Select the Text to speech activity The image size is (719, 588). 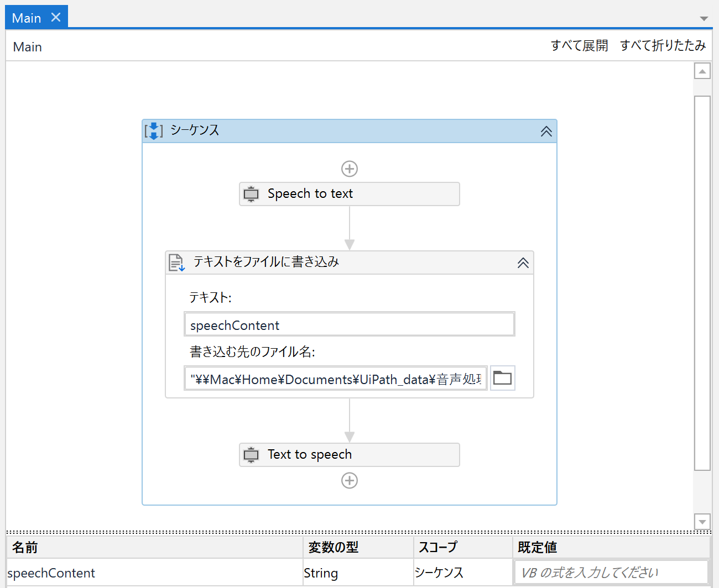[350, 455]
